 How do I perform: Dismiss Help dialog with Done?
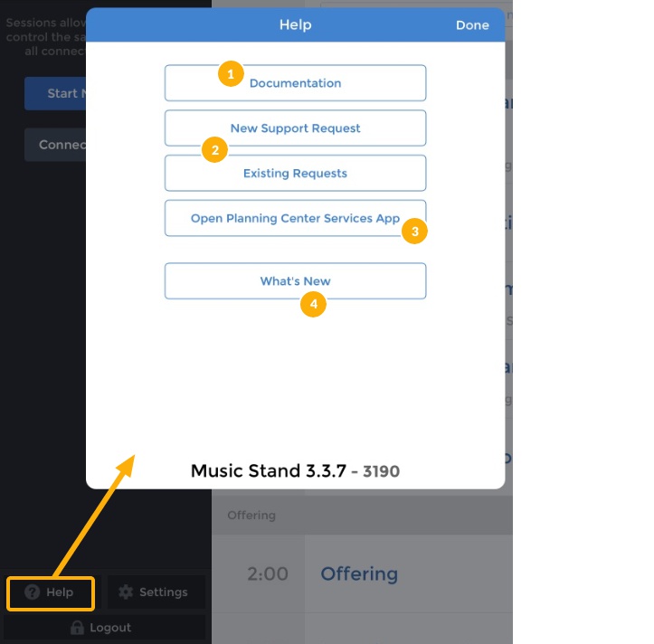(x=472, y=25)
